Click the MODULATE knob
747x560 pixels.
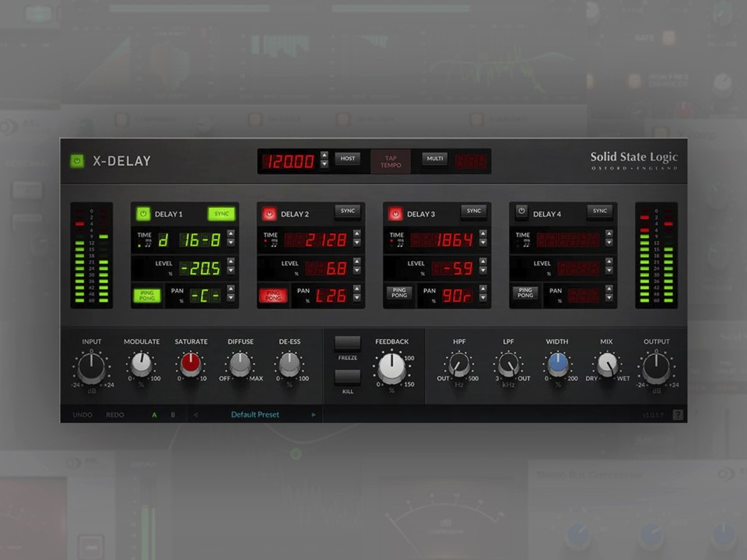[x=141, y=364]
